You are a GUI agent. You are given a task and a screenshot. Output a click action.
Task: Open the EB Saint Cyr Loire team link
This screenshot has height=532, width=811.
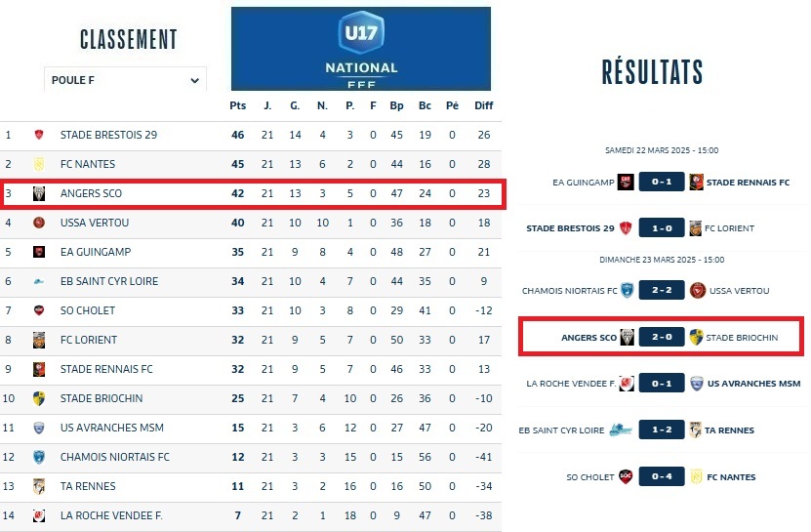[95, 282]
